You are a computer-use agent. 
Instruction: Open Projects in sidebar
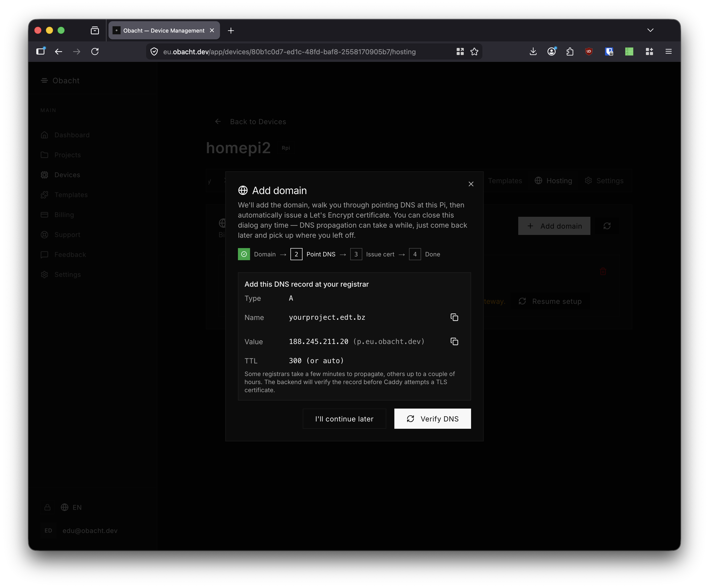(61, 155)
